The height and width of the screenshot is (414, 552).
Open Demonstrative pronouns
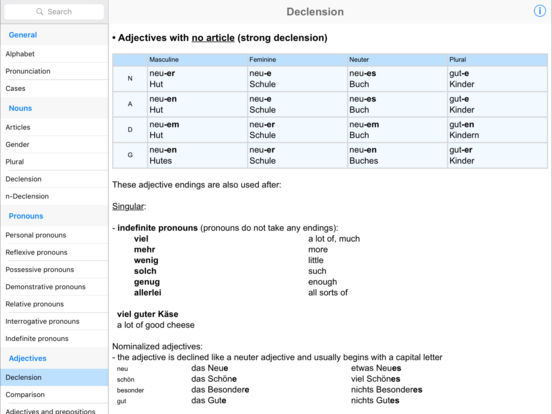(x=54, y=287)
